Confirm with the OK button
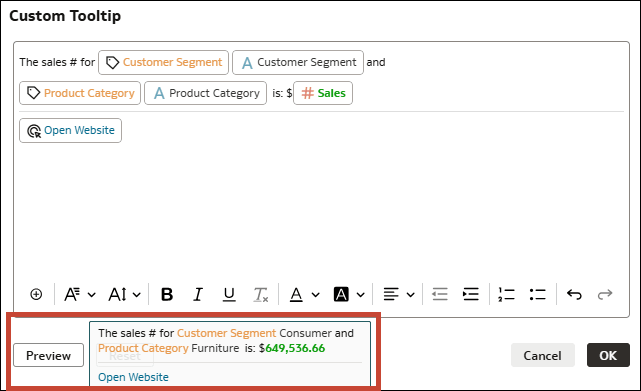641x391 pixels. 608,355
